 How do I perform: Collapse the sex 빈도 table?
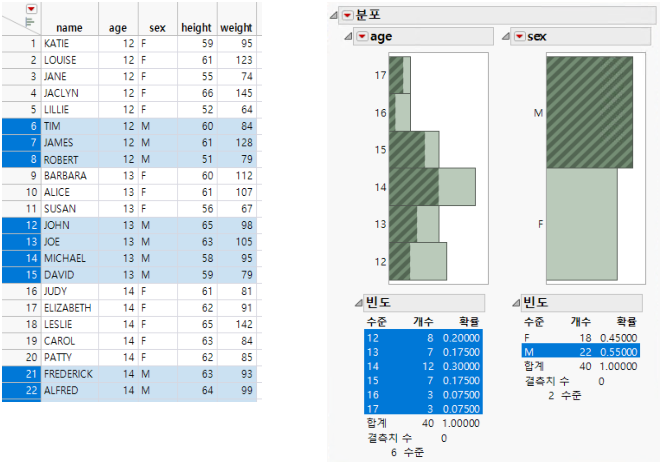click(516, 302)
